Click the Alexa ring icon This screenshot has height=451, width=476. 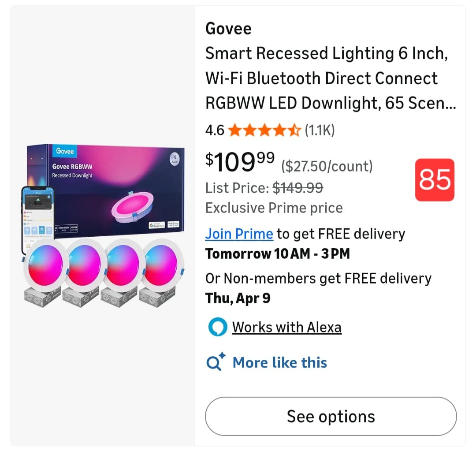click(217, 327)
